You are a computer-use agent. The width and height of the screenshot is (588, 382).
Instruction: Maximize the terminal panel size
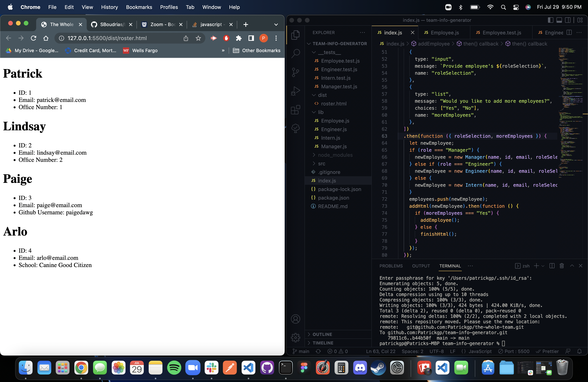coord(572,266)
